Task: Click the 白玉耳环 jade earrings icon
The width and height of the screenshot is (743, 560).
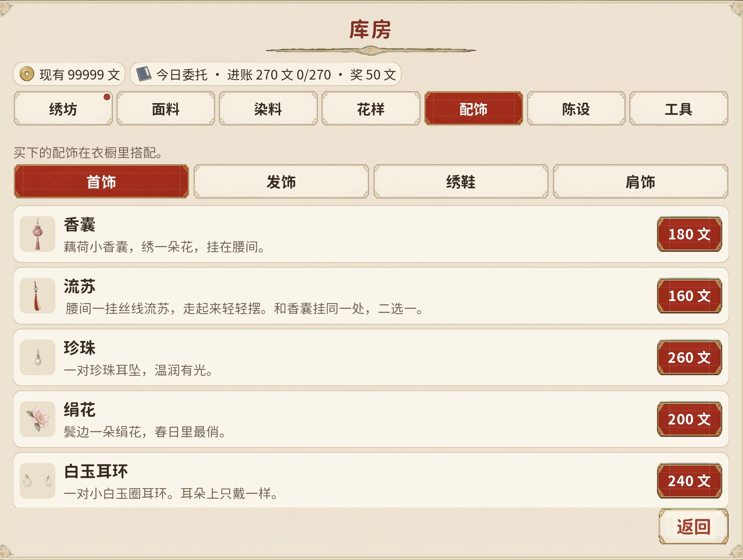Action: [37, 481]
